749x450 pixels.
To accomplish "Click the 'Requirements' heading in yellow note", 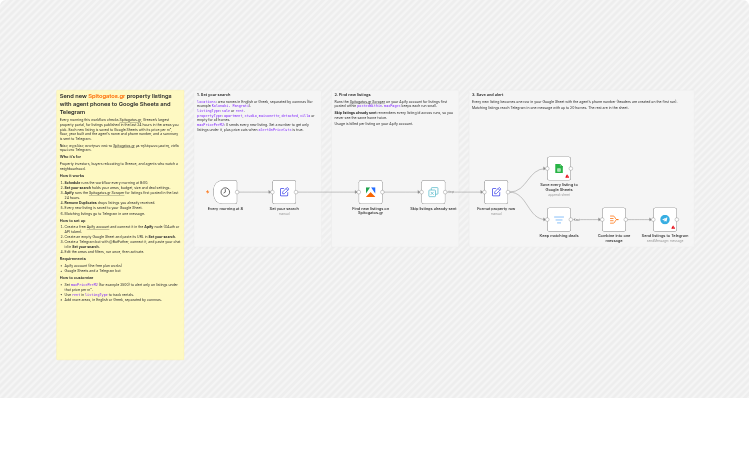I will (x=73, y=258).
